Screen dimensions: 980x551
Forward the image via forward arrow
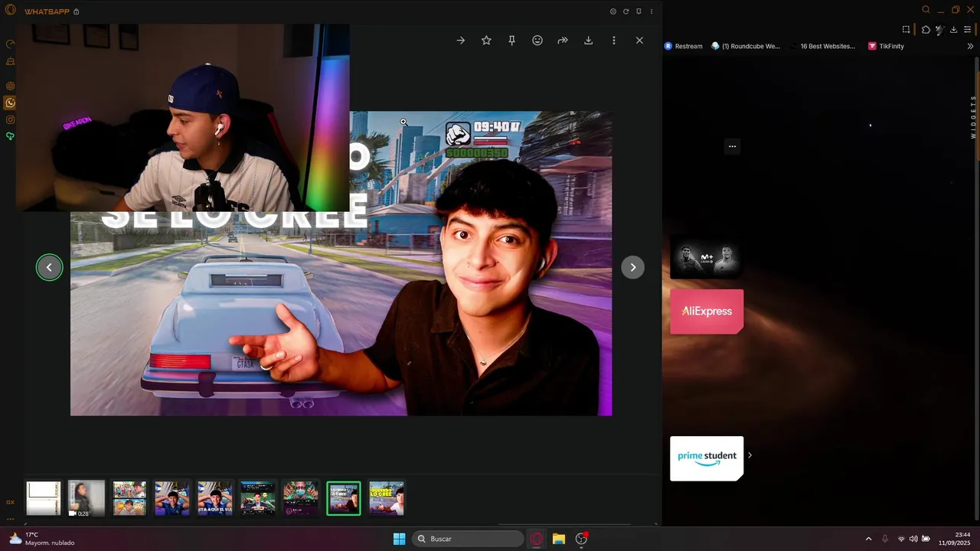[563, 41]
